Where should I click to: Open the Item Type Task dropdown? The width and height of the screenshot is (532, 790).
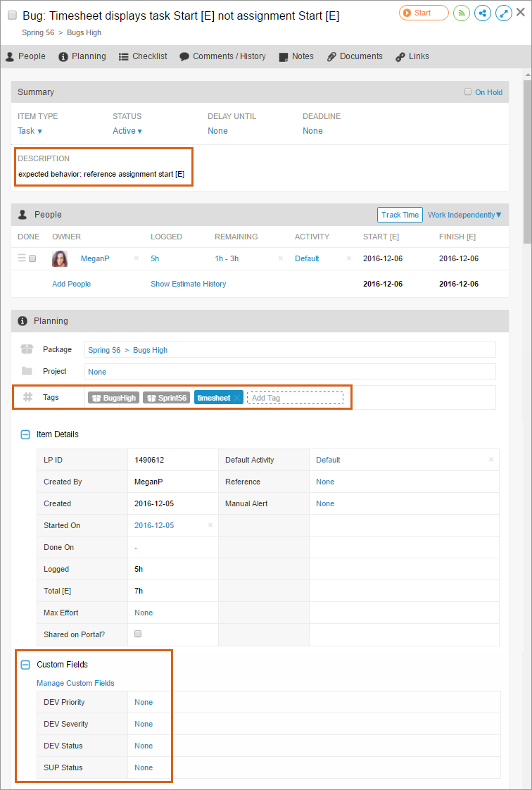click(x=30, y=131)
